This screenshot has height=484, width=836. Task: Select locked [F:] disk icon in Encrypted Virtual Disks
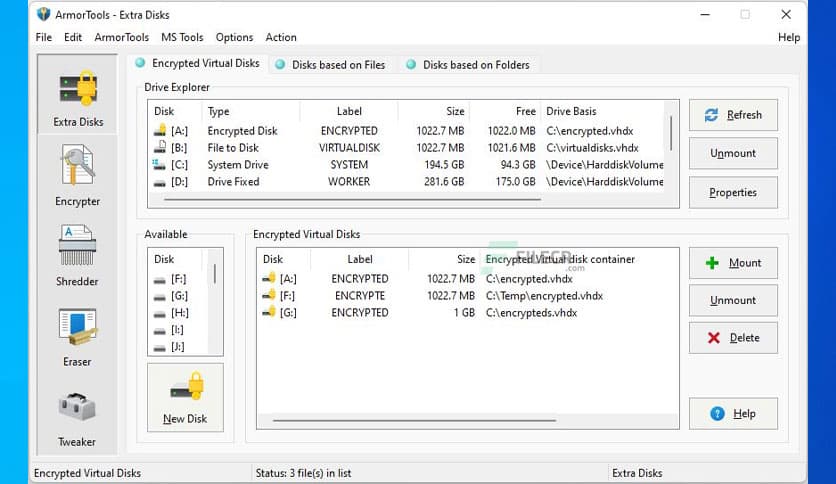(x=269, y=295)
